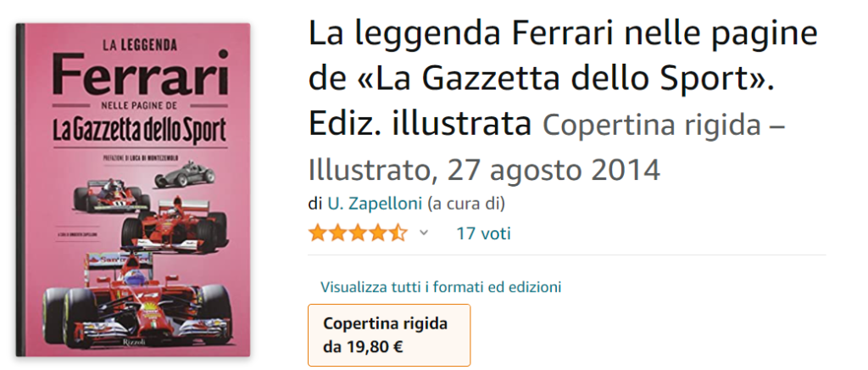Click the half-filled fifth rating star
Screen dimensions: 868x370
tap(398, 233)
